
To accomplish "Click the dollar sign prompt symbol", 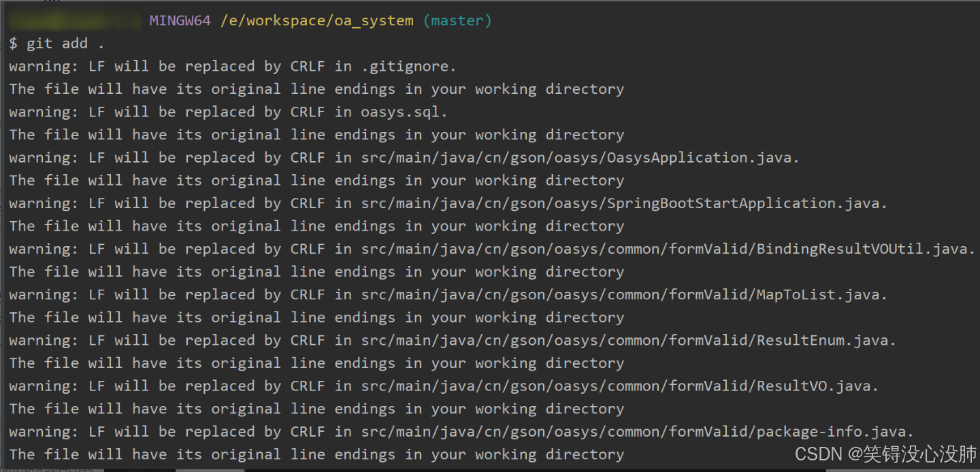I will [x=12, y=43].
